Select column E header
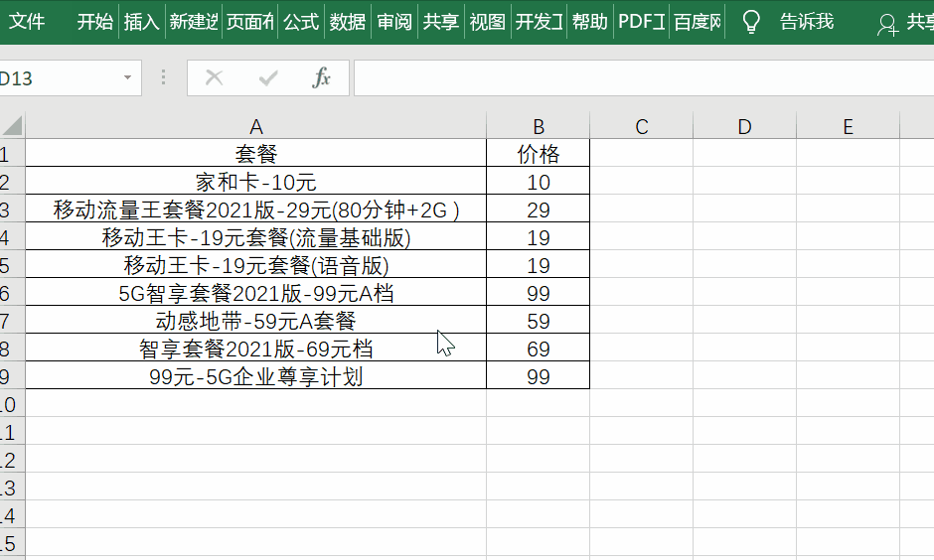 849,126
